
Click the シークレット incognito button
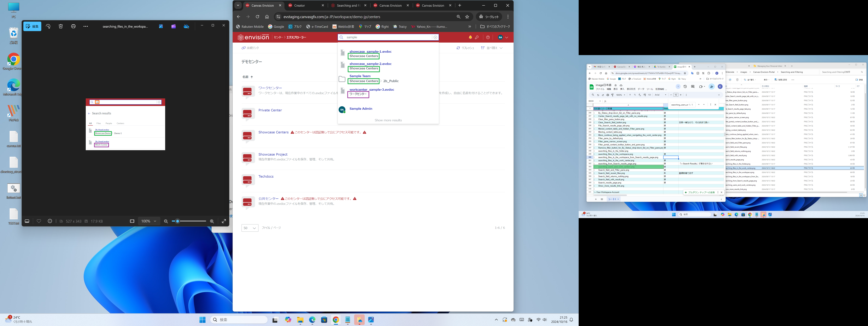pos(489,17)
